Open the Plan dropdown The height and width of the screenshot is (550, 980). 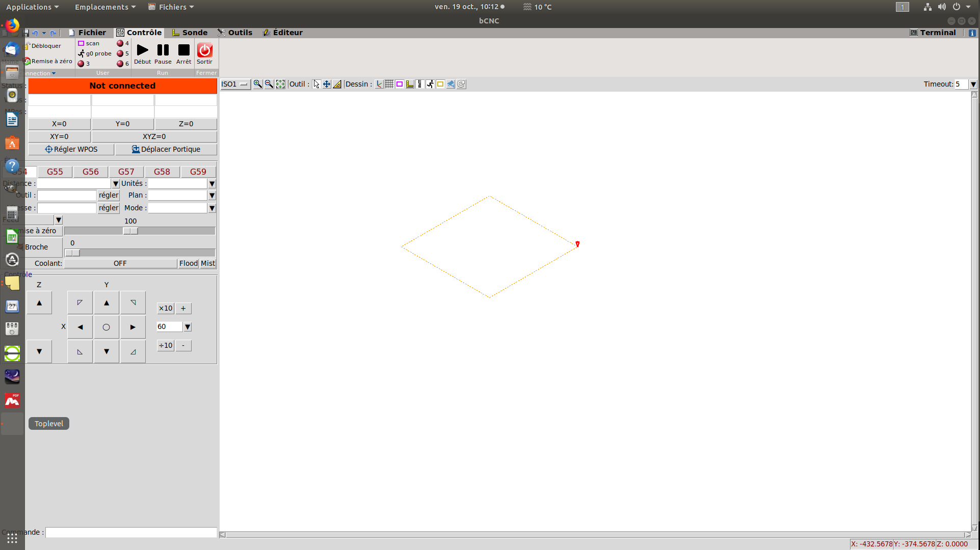pos(212,196)
